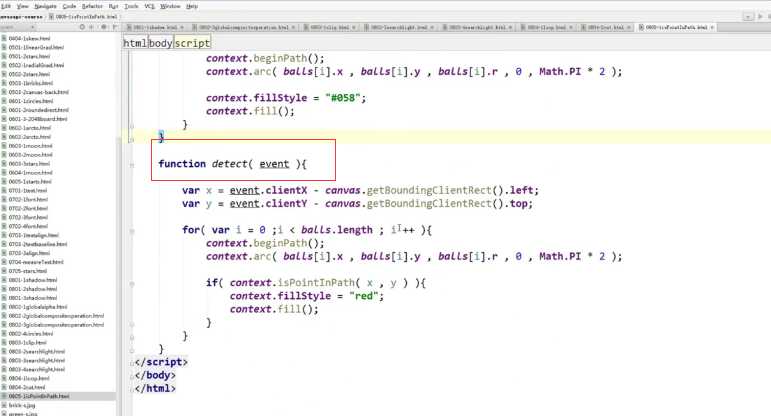The width and height of the screenshot is (771, 416).
Task: Open the VCS menu
Action: coord(149,6)
